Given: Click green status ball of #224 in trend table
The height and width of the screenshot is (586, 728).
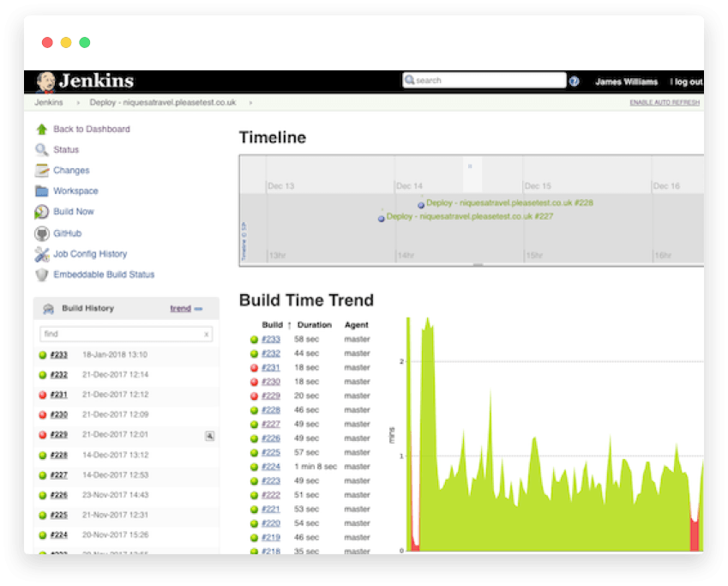Looking at the screenshot, I should point(254,467).
